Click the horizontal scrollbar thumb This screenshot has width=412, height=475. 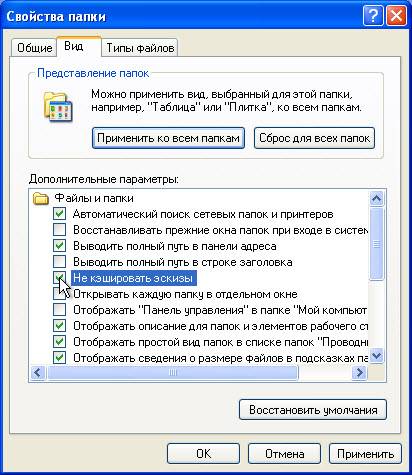[172, 372]
